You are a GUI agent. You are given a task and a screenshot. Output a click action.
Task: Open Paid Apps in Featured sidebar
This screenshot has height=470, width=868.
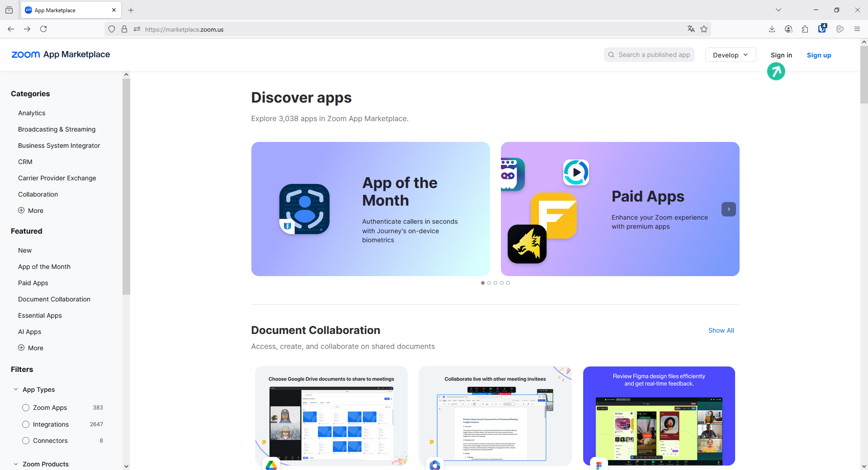(x=33, y=283)
